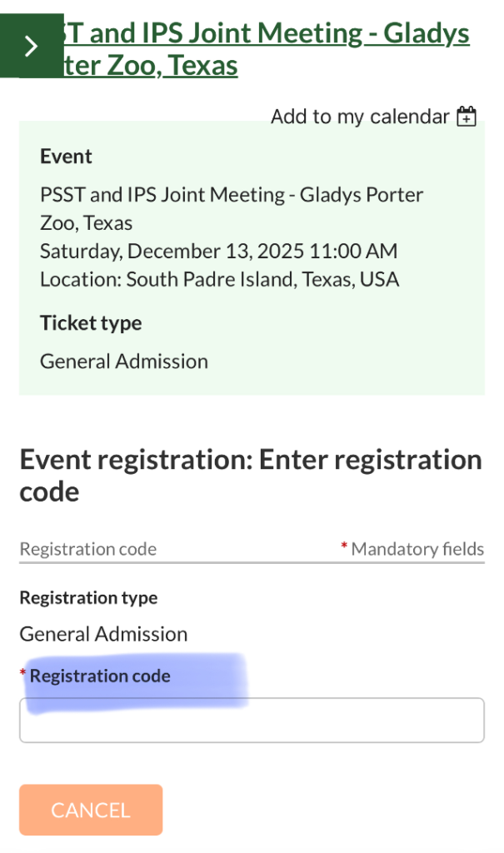This screenshot has width=504, height=853.
Task: Click the event date "Saturday, December 13, 2025"
Action: tap(218, 251)
